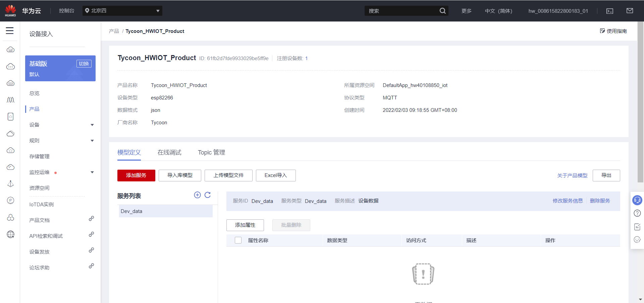The image size is (644, 303).
Task: Open the messages envelope icon
Action: [630, 11]
